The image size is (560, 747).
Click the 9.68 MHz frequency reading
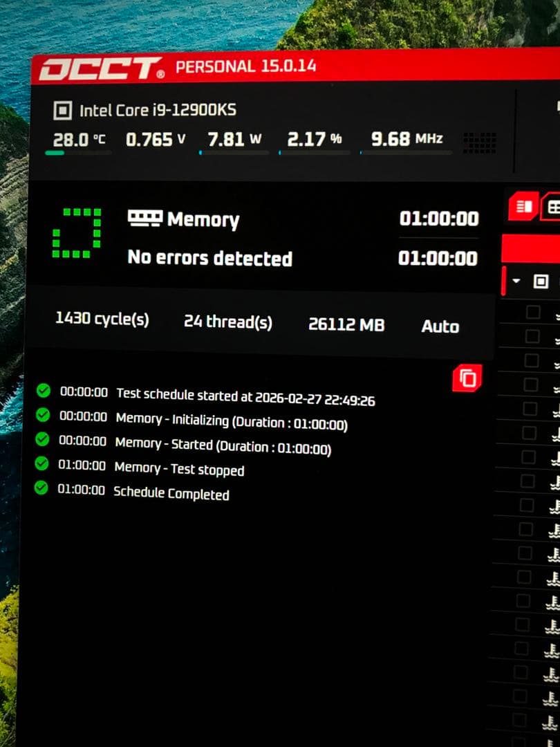(407, 138)
